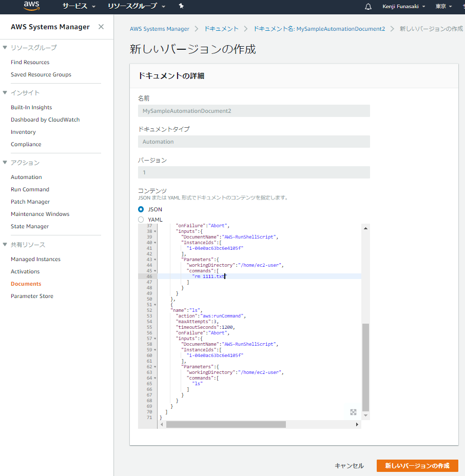
Task: Open Parameter Store in sidebar
Action: click(x=32, y=296)
